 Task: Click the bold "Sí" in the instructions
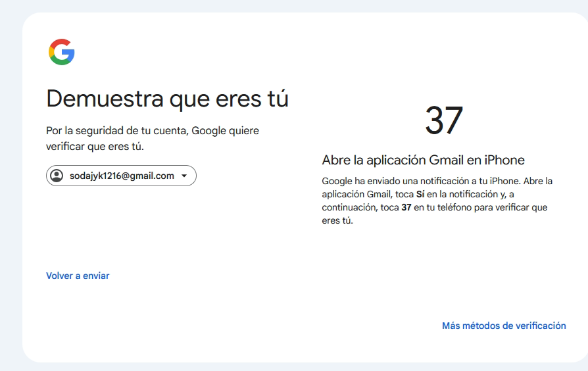pos(420,194)
